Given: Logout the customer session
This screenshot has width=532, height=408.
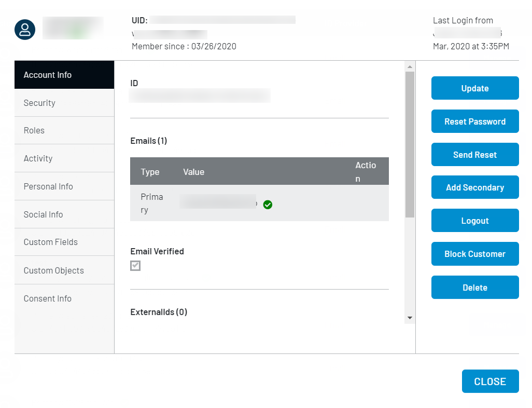Looking at the screenshot, I should pos(474,220).
